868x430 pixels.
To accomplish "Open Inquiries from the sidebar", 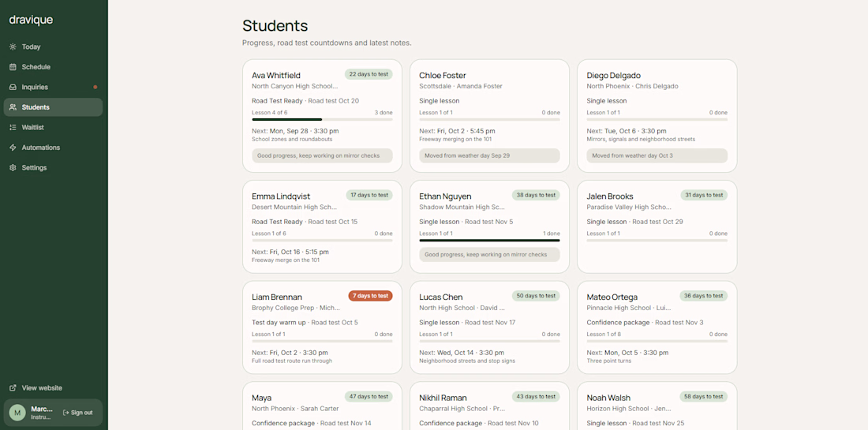I will tap(53, 87).
